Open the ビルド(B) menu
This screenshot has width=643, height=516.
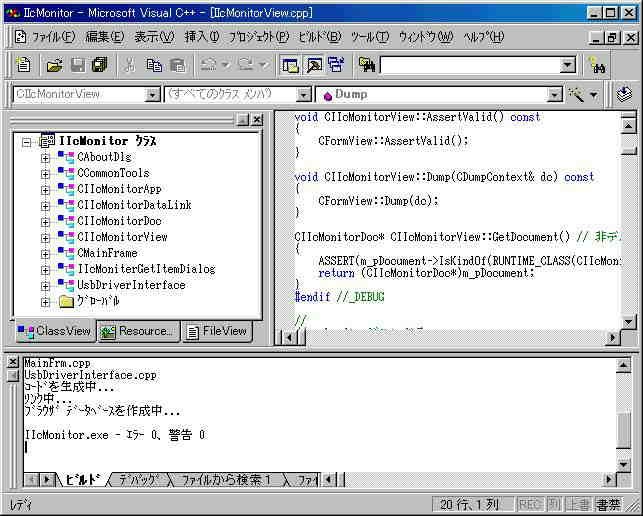click(319, 37)
